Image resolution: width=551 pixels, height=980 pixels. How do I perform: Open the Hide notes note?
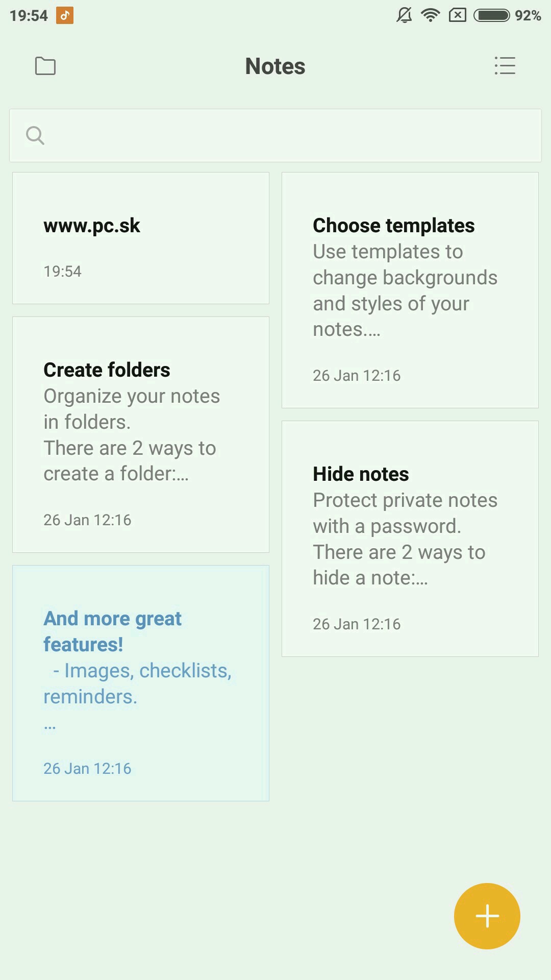(x=410, y=538)
